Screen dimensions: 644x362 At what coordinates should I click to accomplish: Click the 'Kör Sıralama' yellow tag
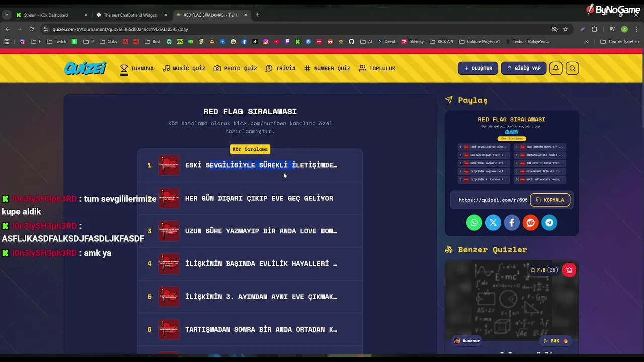pos(250,149)
